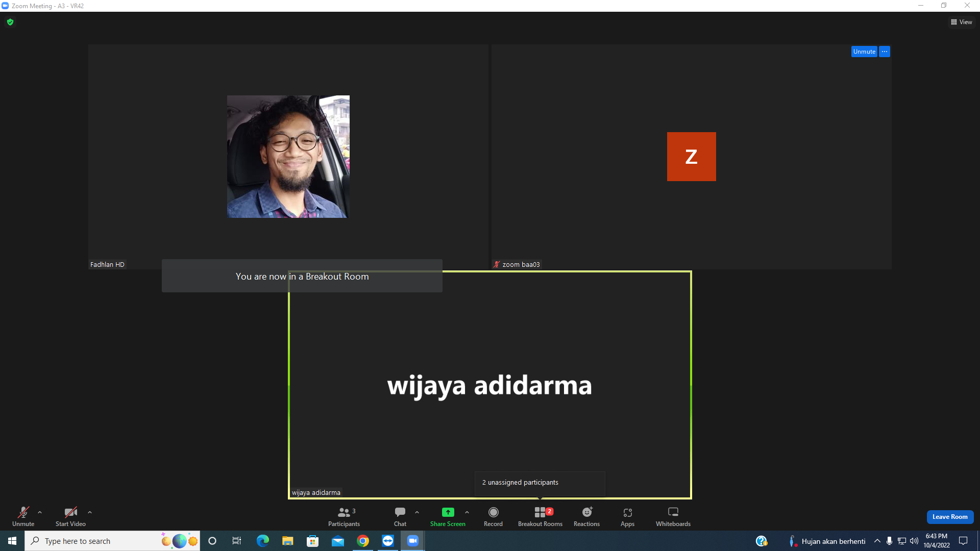Leave the breakout room

click(950, 517)
